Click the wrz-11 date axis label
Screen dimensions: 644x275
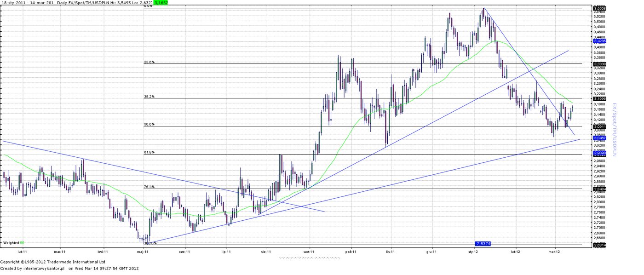pyautogui.click(x=309, y=252)
